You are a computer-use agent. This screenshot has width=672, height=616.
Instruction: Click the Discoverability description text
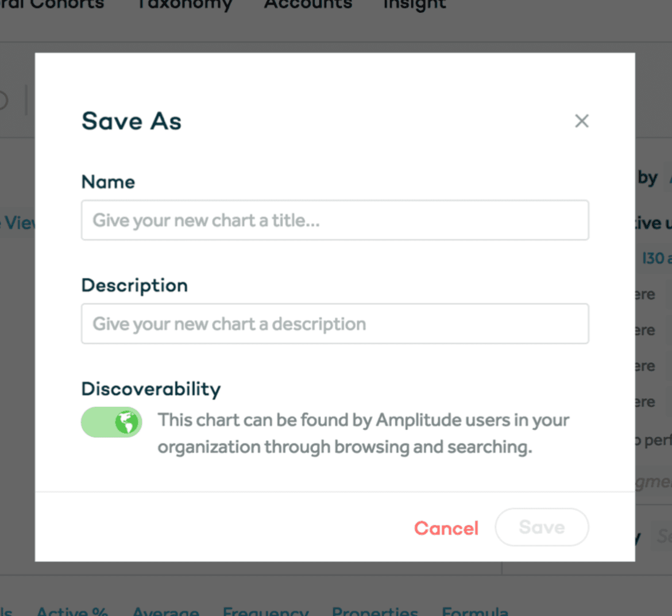pos(363,433)
